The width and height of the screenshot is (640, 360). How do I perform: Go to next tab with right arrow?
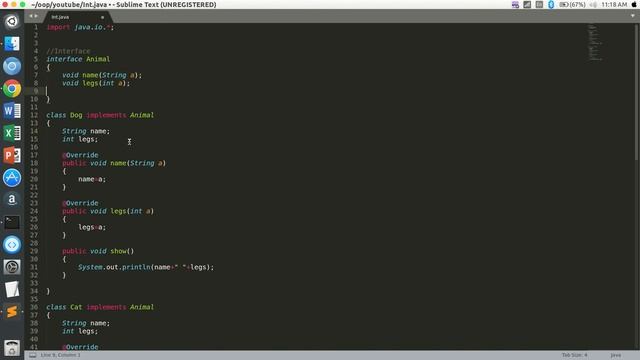pos(36,16)
